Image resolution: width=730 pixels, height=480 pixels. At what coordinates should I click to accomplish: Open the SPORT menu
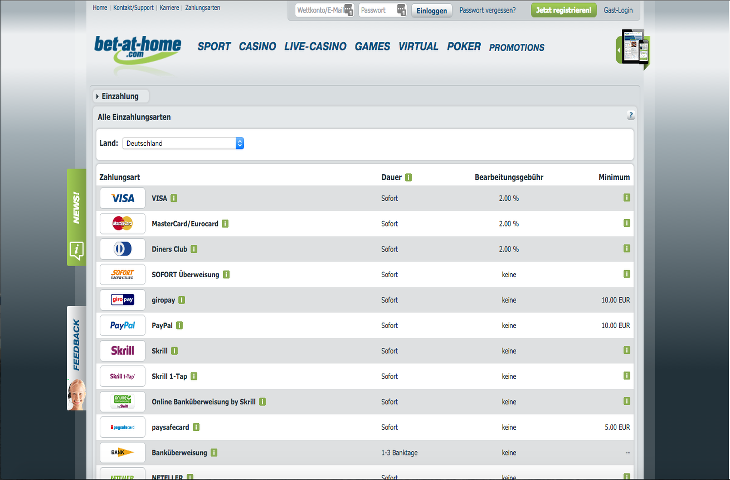(x=214, y=47)
